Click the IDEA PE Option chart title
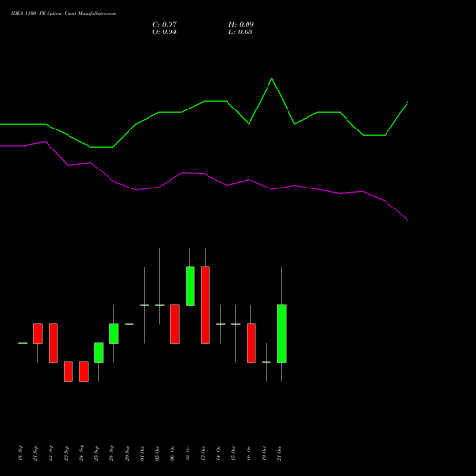The image size is (476, 476). (x=64, y=14)
